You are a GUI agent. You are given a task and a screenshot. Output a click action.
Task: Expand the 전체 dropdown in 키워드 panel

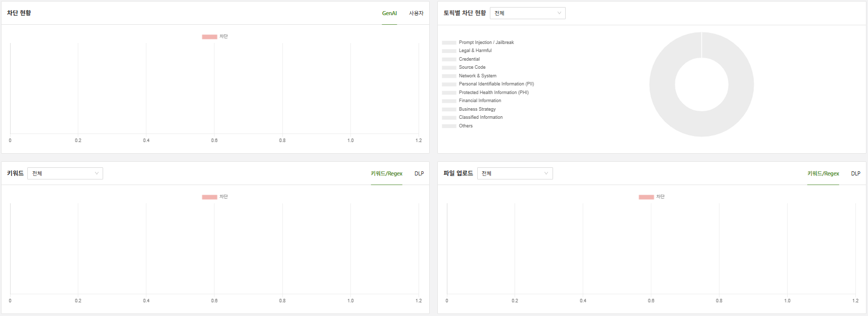[65, 173]
